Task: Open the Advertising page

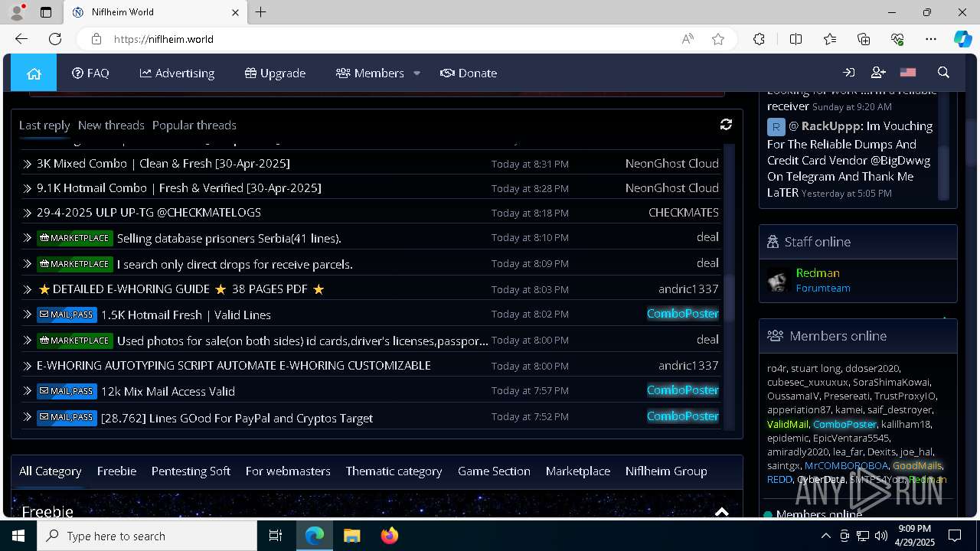Action: pos(177,73)
